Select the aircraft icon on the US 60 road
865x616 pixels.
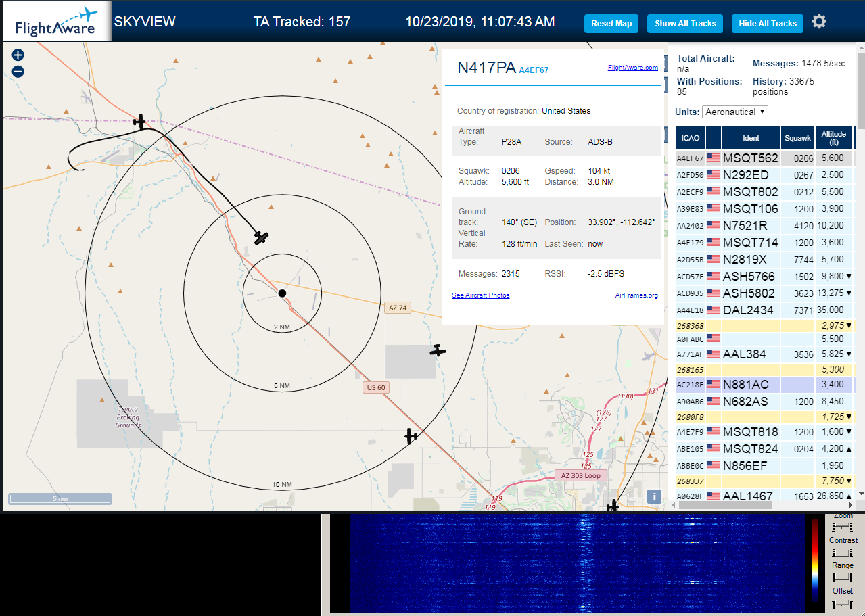pos(411,436)
